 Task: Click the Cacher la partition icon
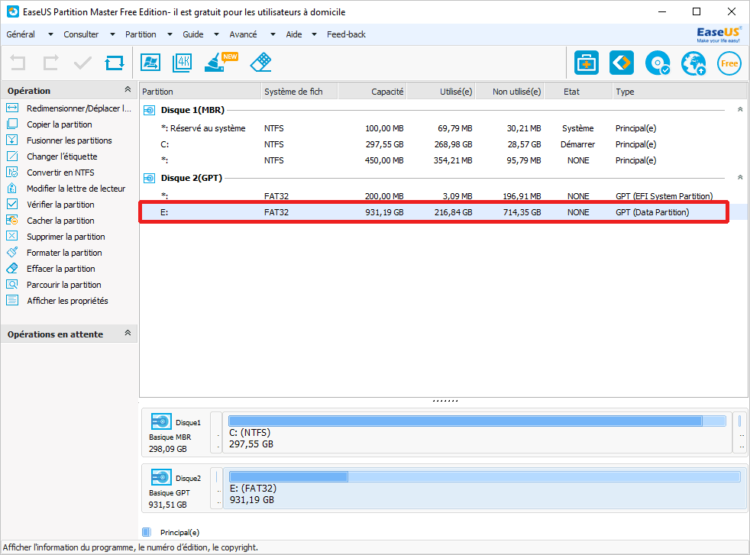pyautogui.click(x=12, y=221)
